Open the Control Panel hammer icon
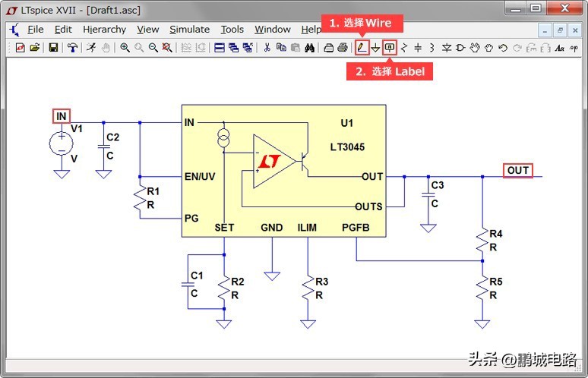Screen dimensions: 588x378 point(72,48)
